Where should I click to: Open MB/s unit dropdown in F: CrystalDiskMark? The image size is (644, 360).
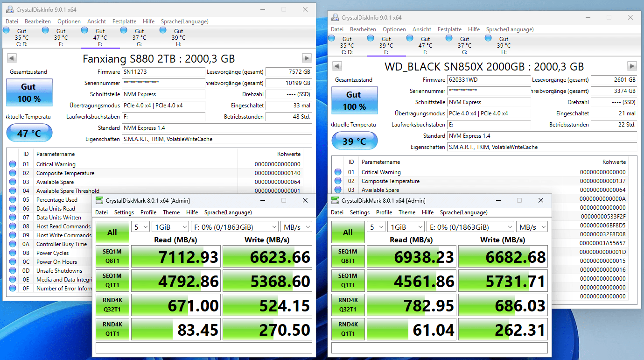coord(296,227)
